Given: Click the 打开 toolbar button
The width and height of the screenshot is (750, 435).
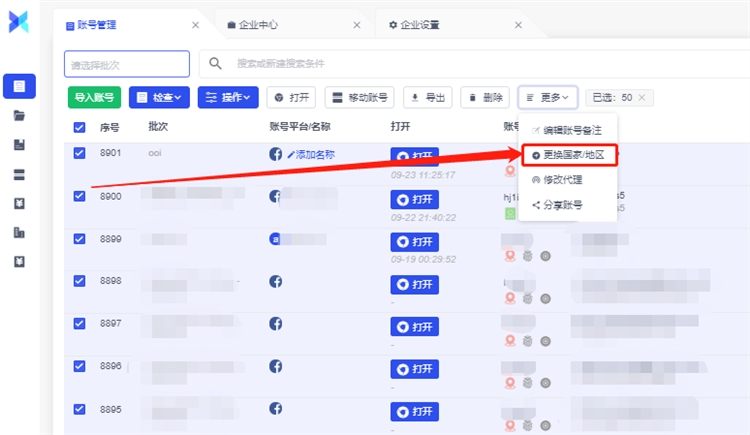Looking at the screenshot, I should click(291, 98).
